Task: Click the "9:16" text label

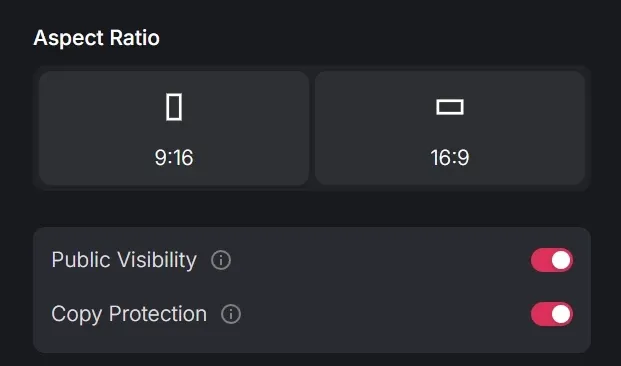Action: pos(174,158)
